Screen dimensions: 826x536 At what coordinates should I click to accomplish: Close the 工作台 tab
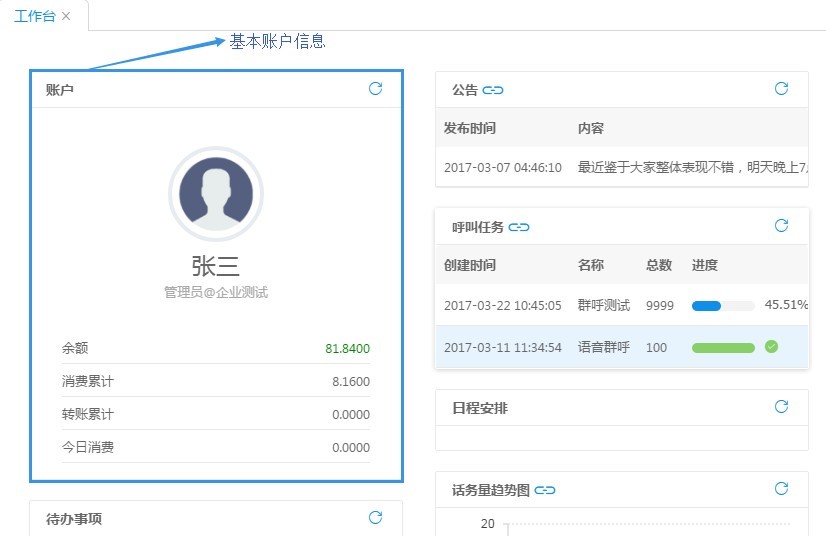coord(66,16)
